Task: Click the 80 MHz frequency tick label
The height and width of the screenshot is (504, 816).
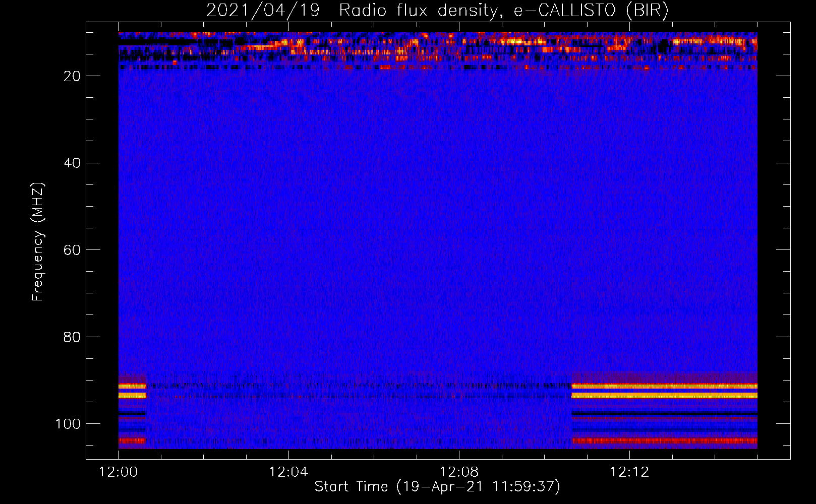Action: pyautogui.click(x=72, y=337)
